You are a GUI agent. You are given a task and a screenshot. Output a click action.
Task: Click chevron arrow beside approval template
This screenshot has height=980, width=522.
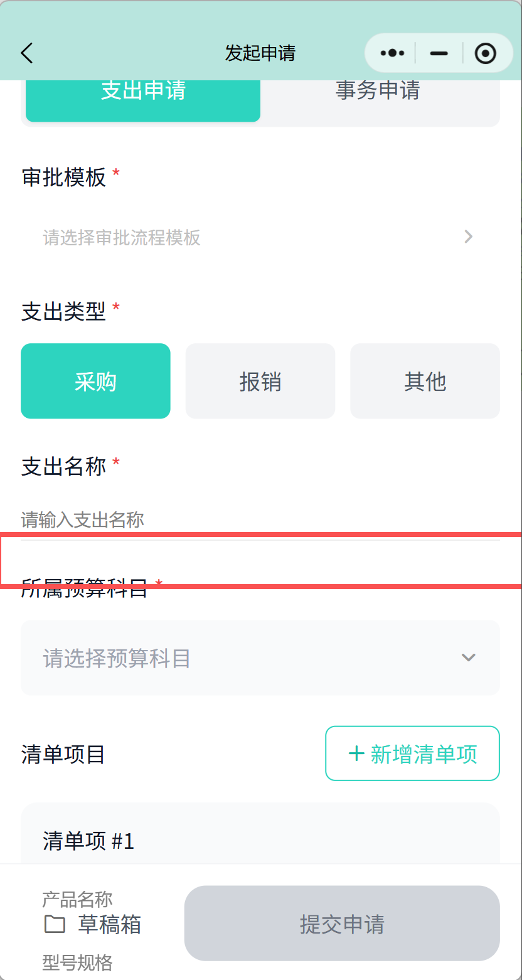(468, 237)
